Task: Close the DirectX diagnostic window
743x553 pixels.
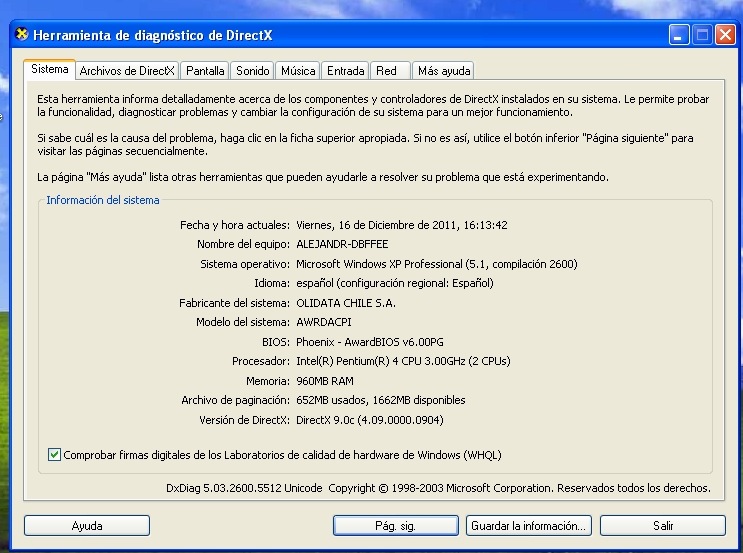Action: click(725, 35)
